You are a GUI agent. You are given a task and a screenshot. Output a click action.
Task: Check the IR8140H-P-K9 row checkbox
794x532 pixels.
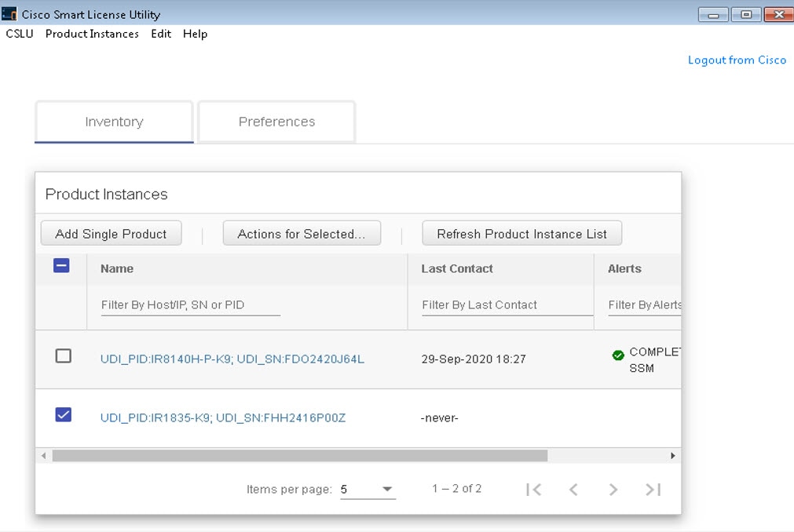coord(64,356)
